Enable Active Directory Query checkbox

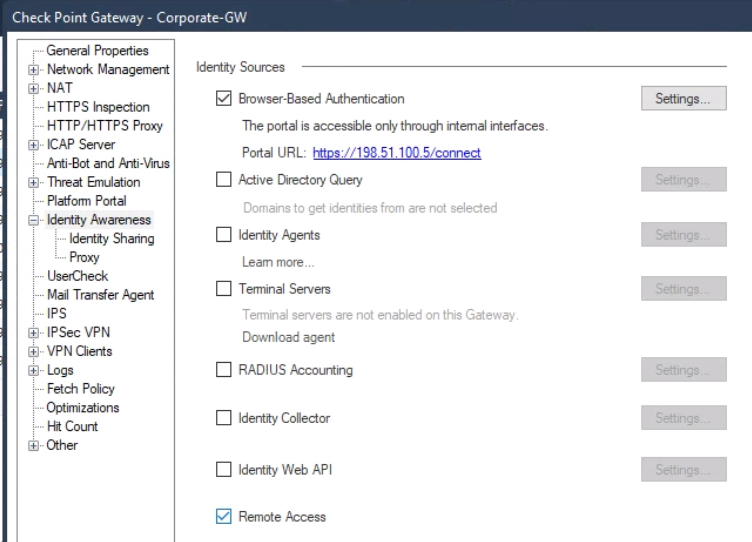point(223,179)
